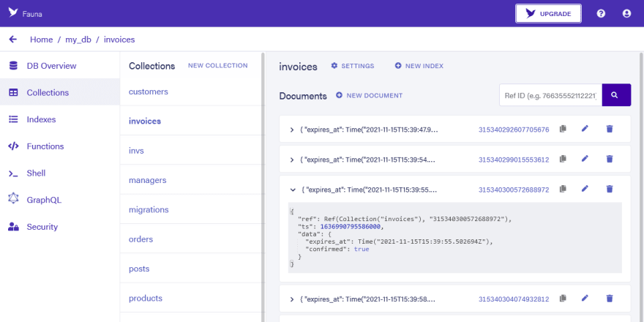Click the Functions code icon
This screenshot has width=644, height=322.
click(x=13, y=146)
